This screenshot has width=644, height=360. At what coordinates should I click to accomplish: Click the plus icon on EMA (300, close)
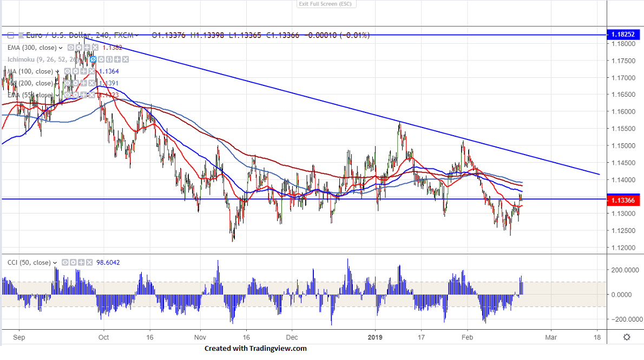pyautogui.click(x=87, y=48)
